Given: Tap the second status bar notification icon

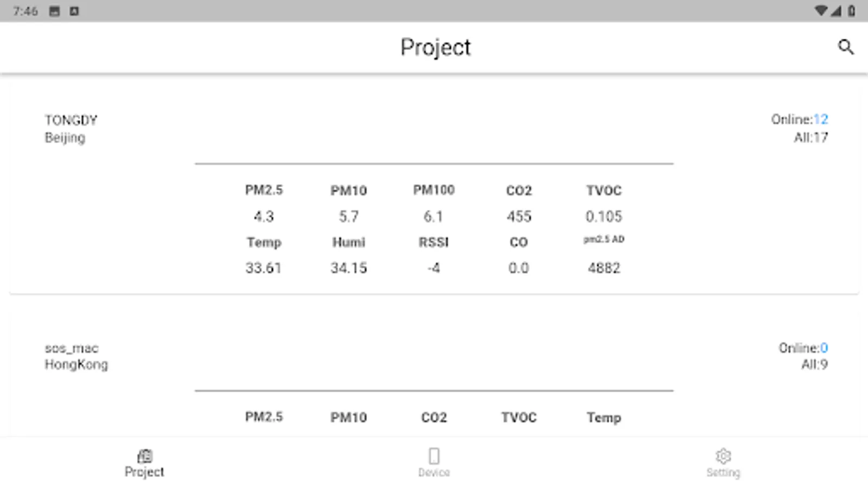Looking at the screenshot, I should tap(74, 11).
